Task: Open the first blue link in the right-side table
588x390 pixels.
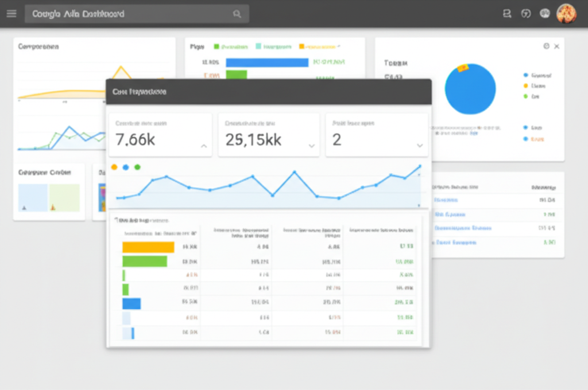Action: (x=446, y=200)
